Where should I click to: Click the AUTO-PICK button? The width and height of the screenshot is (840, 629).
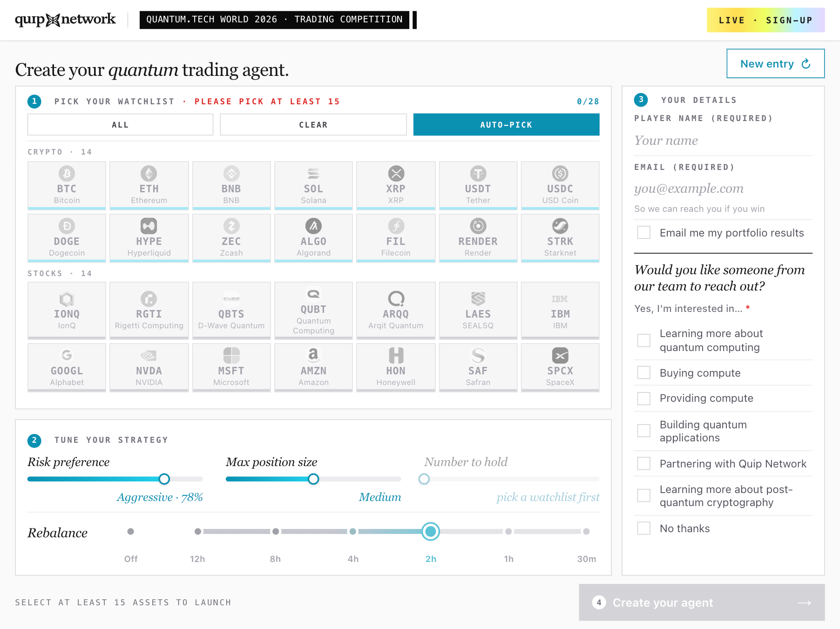click(506, 125)
